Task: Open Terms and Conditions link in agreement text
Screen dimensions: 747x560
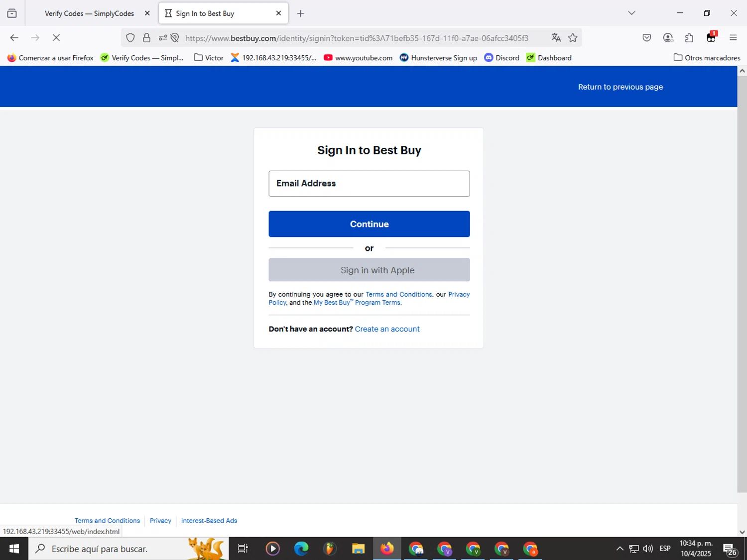Action: [398, 294]
